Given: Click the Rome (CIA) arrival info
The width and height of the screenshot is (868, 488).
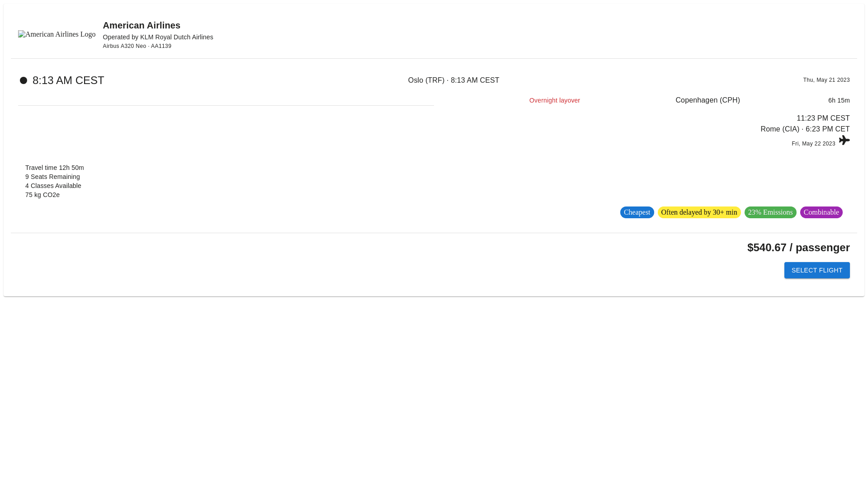Looking at the screenshot, I should (805, 129).
